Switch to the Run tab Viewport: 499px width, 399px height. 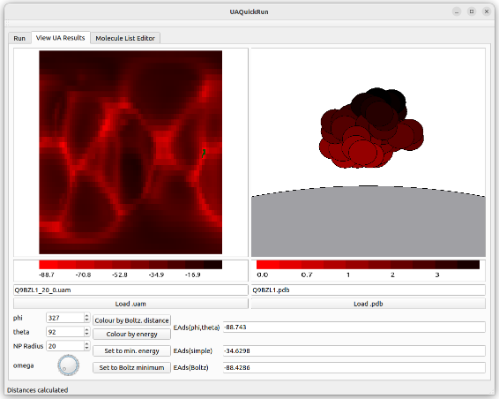click(19, 38)
